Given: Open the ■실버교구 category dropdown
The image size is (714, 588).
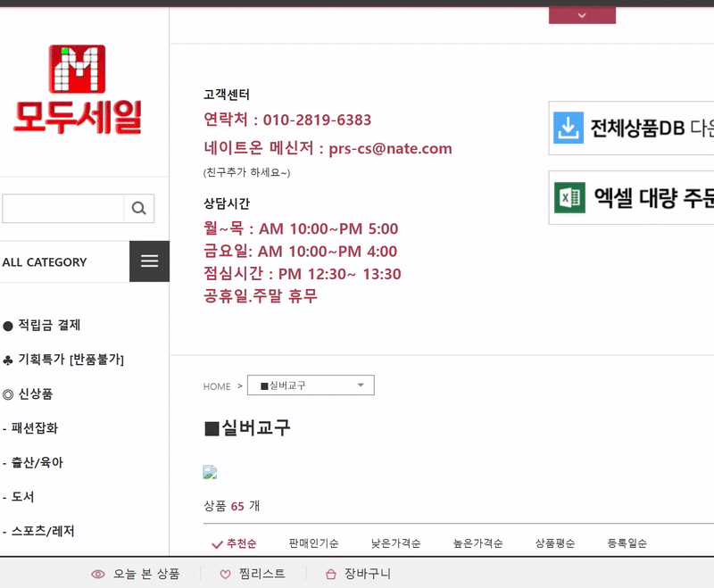Looking at the screenshot, I should coord(311,385).
